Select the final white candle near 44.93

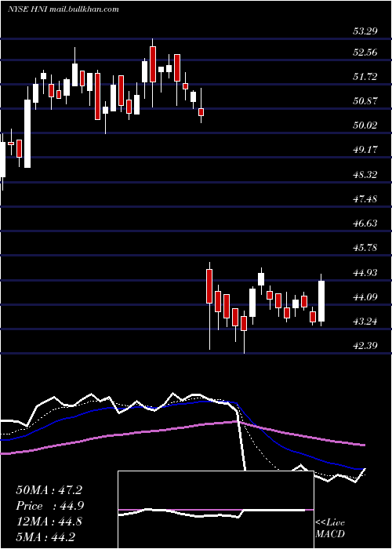(321, 301)
